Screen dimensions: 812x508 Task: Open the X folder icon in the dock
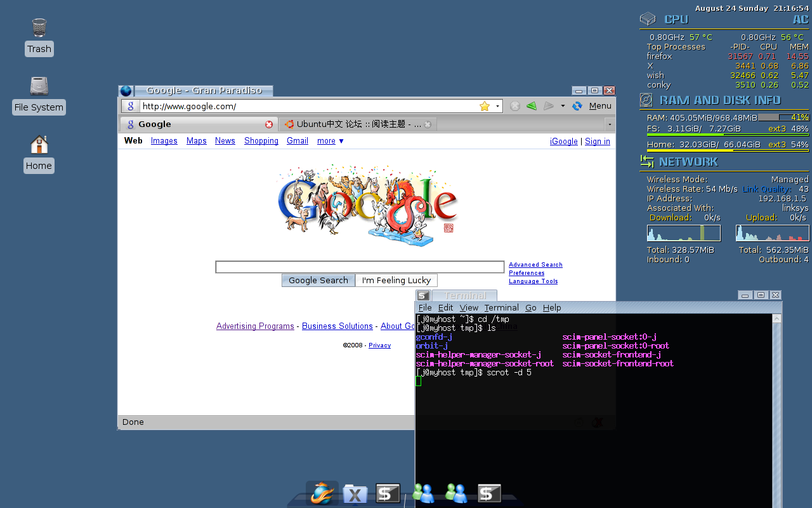(x=355, y=494)
